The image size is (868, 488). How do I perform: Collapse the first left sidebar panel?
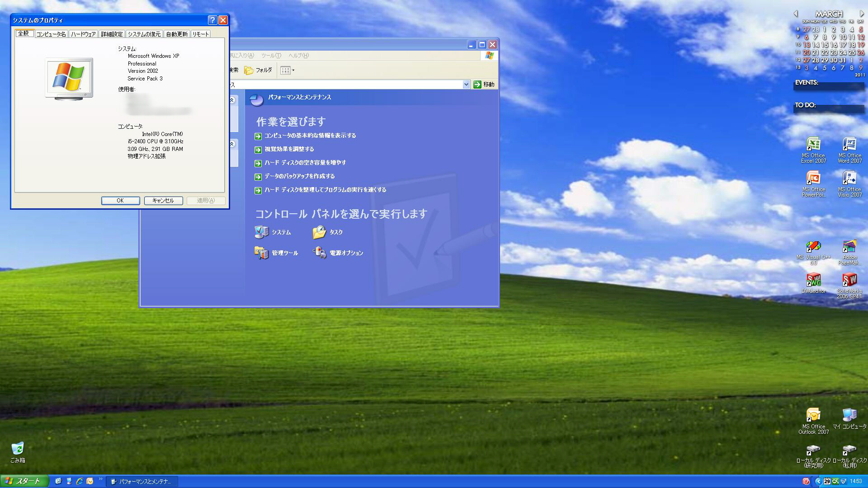coord(232,100)
